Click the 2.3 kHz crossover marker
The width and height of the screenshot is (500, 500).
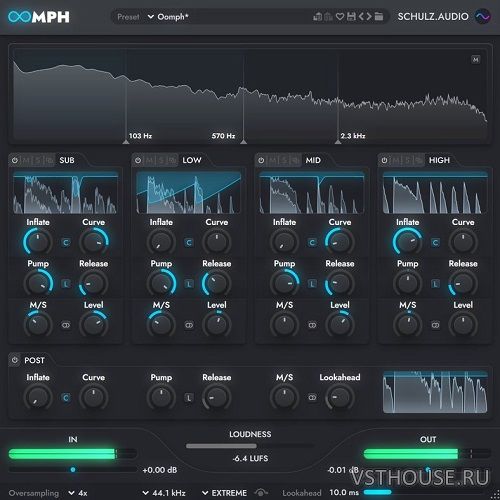coord(338,142)
